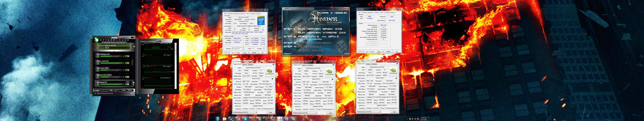Open Windows Explorer from the taskbar

pyautogui.click(x=225, y=119)
